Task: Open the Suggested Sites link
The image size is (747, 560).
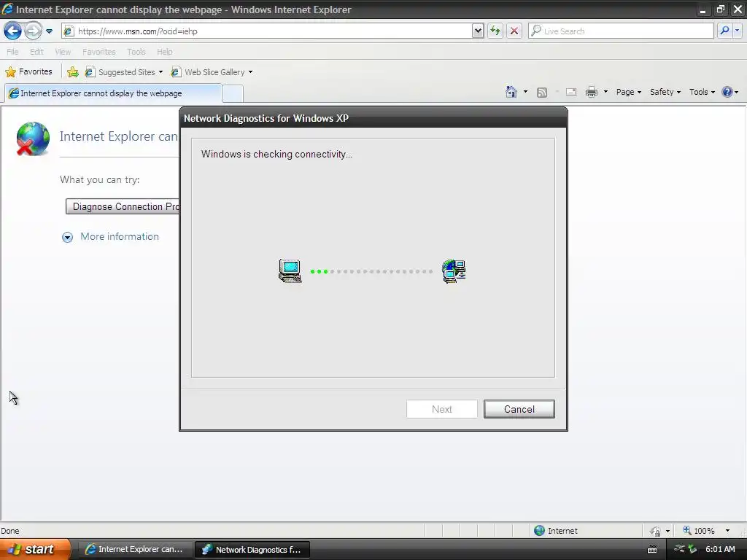Action: pos(124,72)
